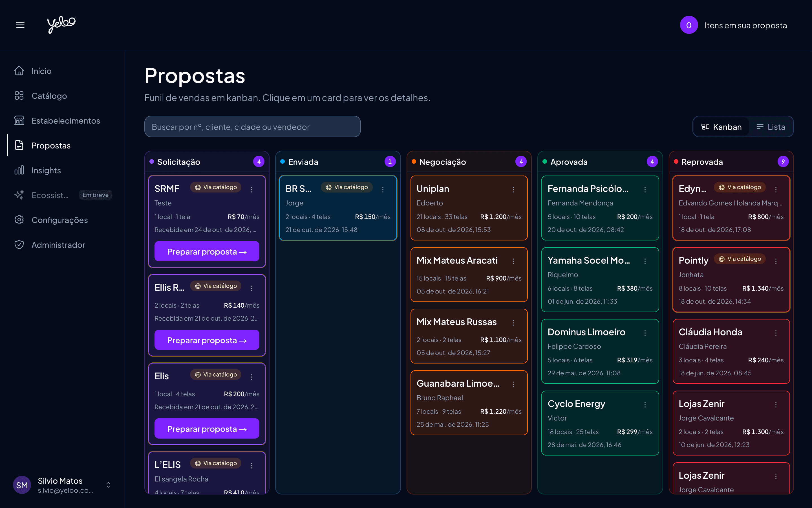Viewport: 812px width, 508px height.
Task: Open the Cyclo Energy card title
Action: [577, 404]
